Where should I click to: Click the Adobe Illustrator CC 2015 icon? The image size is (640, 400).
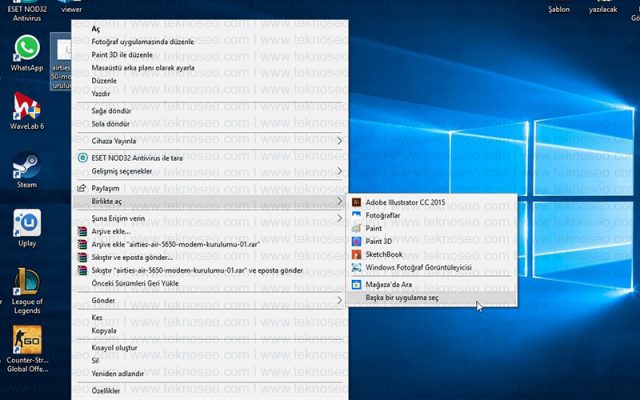coord(356,202)
